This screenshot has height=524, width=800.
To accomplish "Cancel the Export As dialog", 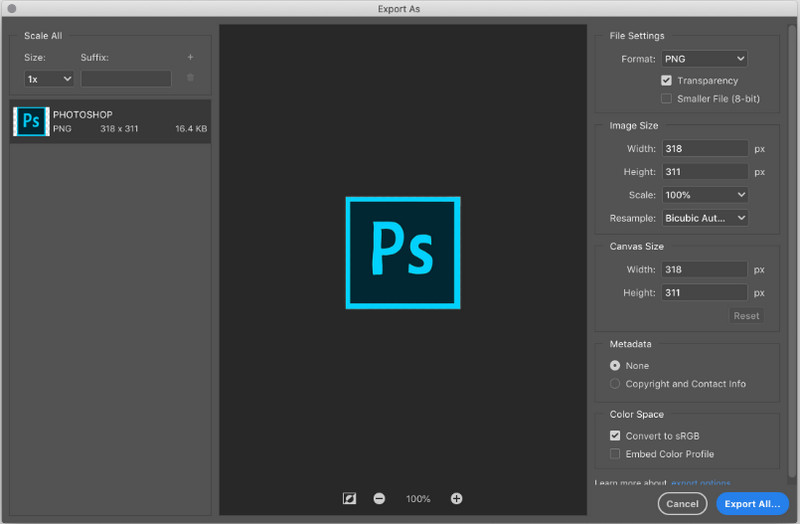I will [682, 504].
